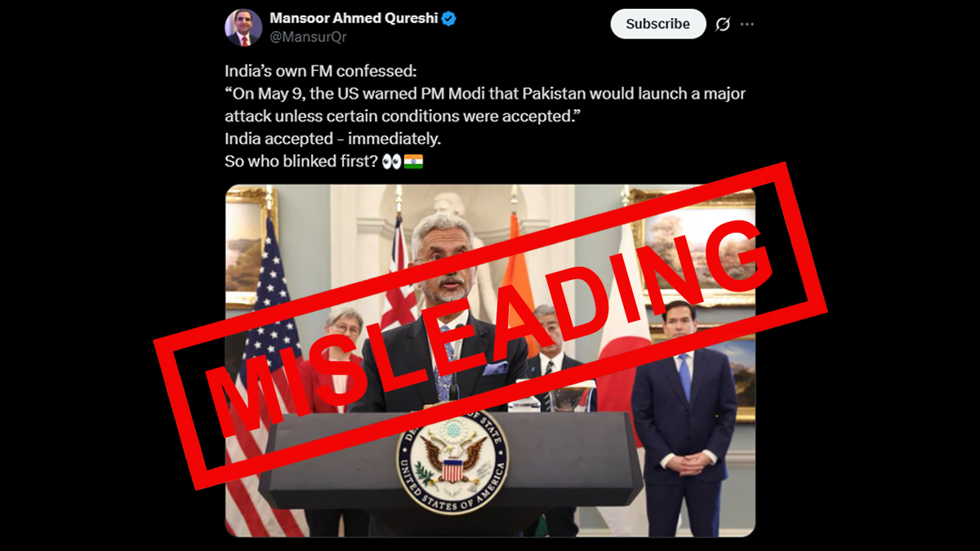Click the Department of State seal on podium
The image size is (980, 551).
point(452,462)
